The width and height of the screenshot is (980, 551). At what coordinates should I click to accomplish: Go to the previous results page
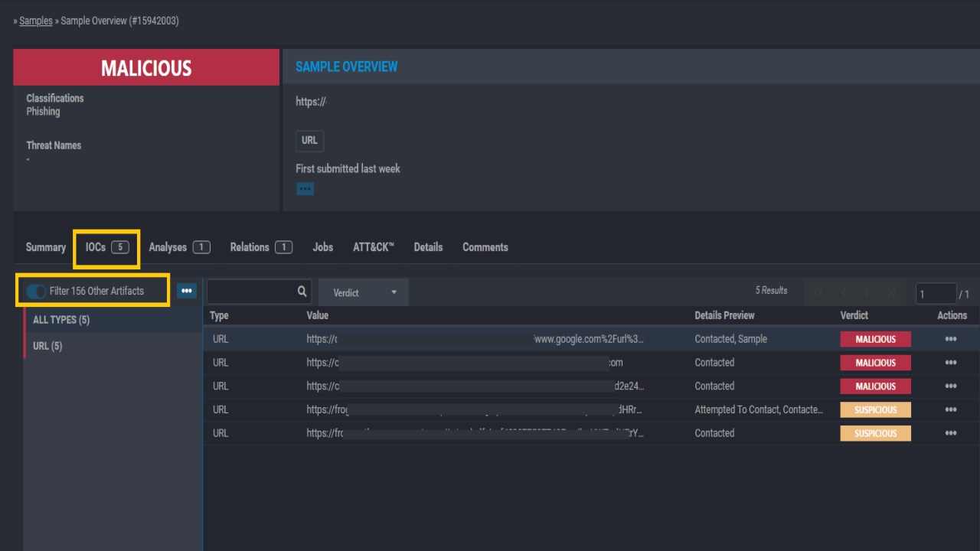(x=843, y=293)
